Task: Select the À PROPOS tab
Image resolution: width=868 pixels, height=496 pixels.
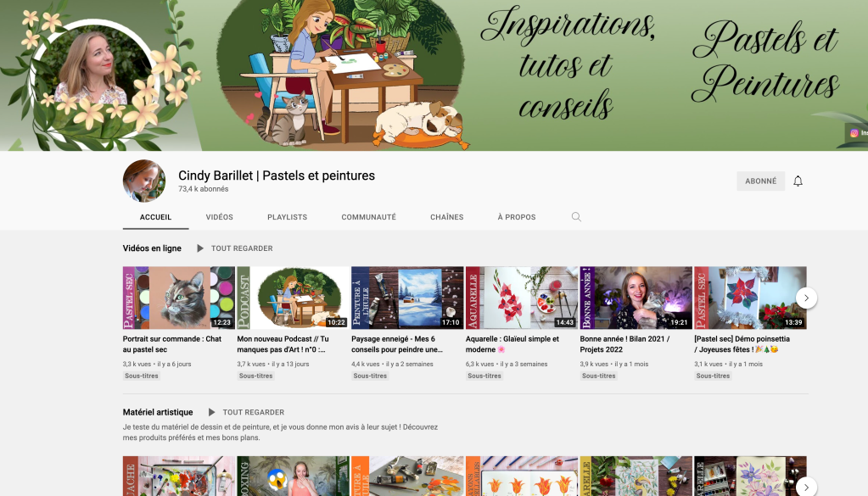Action: pos(516,217)
